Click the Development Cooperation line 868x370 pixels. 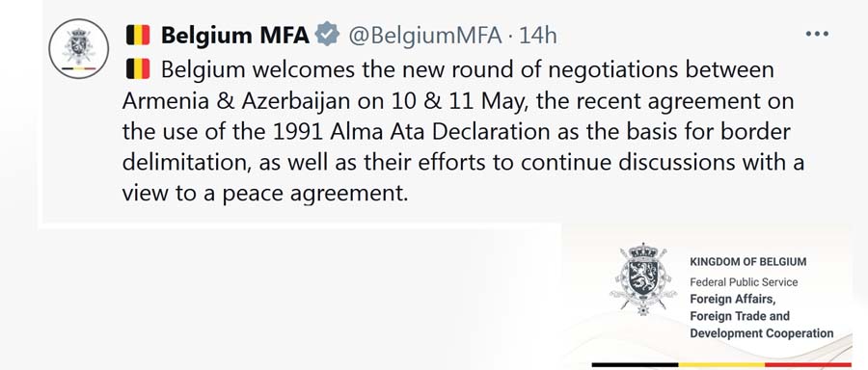[761, 333]
